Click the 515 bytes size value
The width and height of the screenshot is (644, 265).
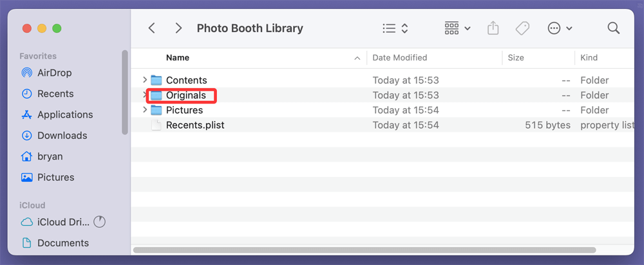point(547,125)
